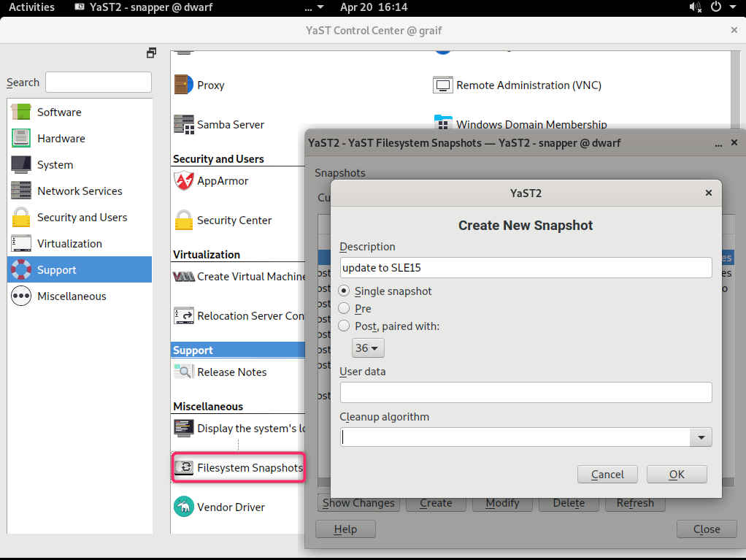Click the snapshots window menu dots
Image resolution: width=746 pixels, height=560 pixels.
pyautogui.click(x=718, y=143)
